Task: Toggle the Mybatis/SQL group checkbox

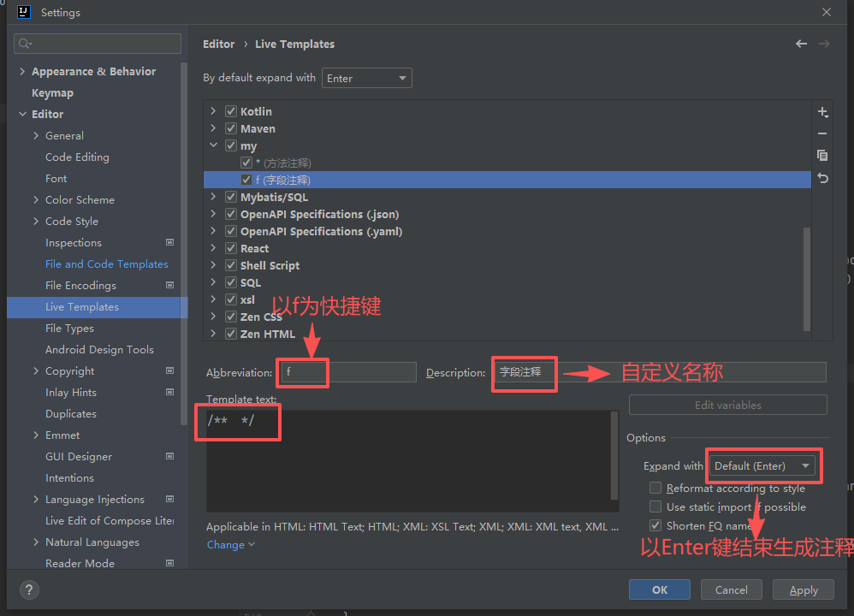Action: click(231, 197)
